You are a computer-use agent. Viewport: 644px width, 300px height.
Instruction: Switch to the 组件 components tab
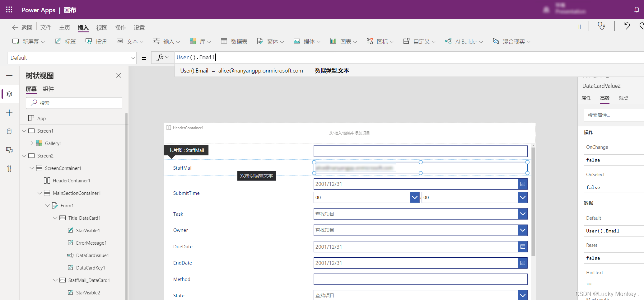[x=48, y=89]
